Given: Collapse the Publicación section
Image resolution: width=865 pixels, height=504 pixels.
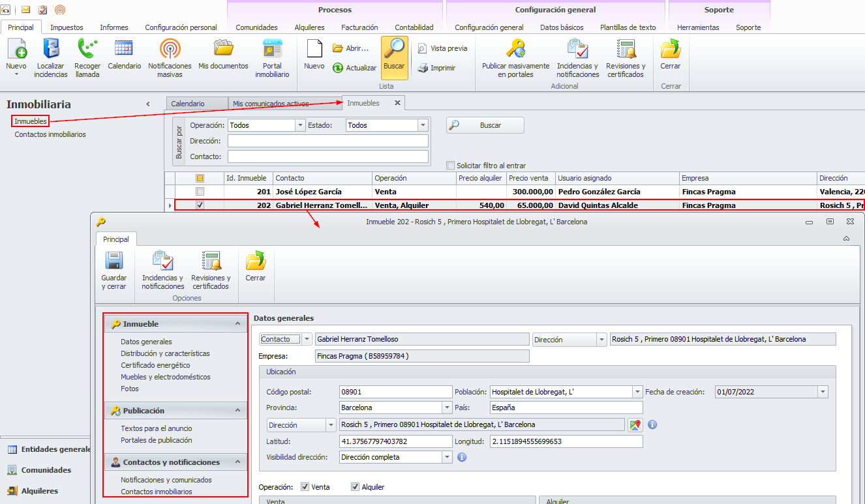Looking at the screenshot, I should [237, 411].
